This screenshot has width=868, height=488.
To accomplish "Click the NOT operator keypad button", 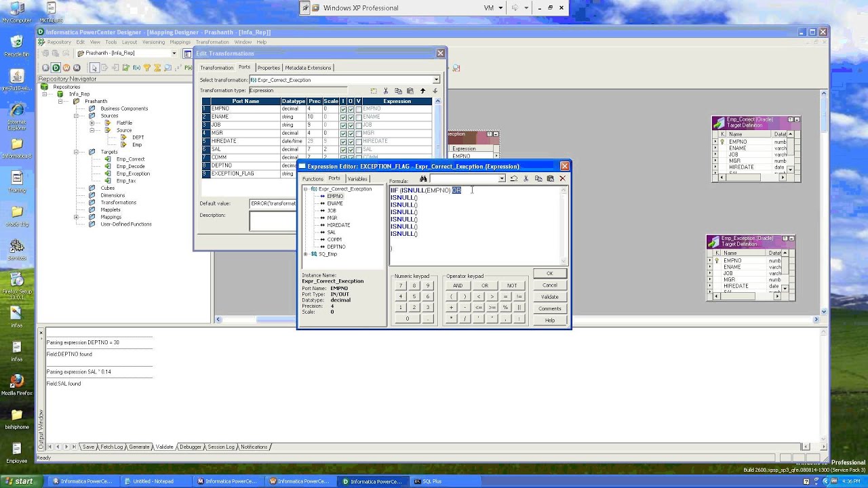I will coord(512,285).
